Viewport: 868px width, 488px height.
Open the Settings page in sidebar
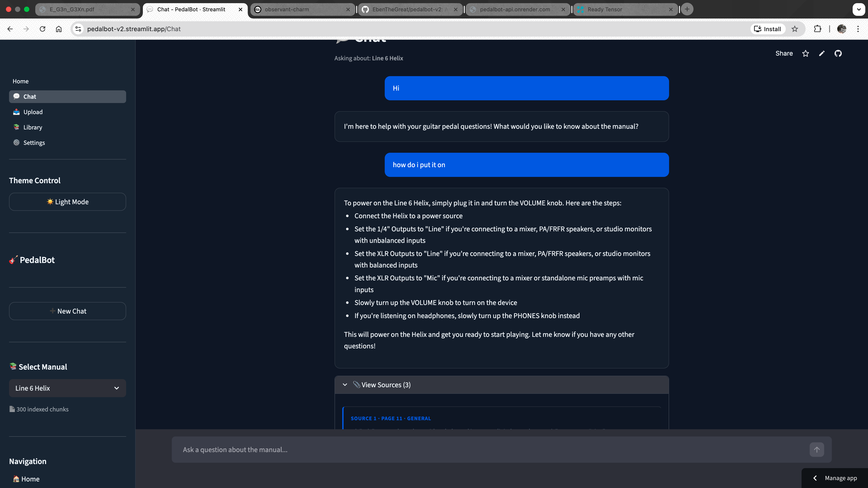click(67, 143)
